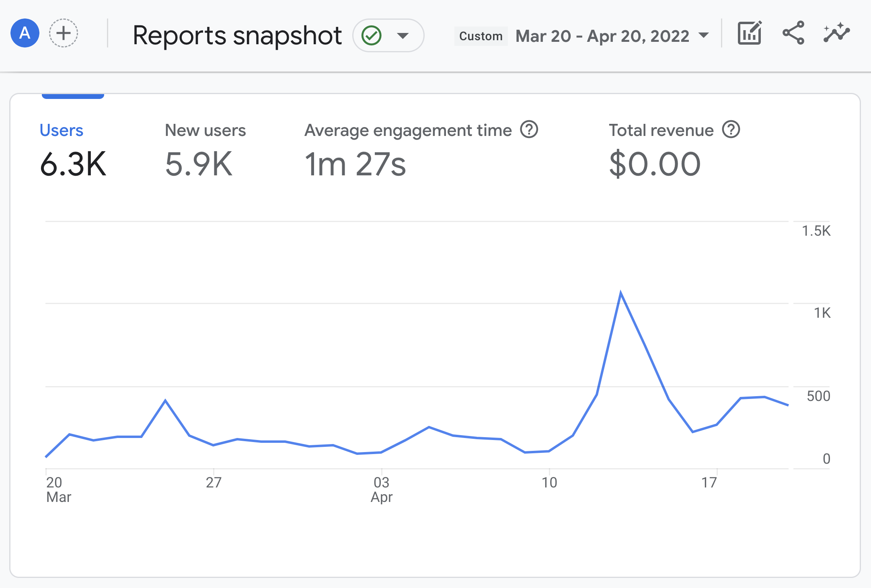This screenshot has width=871, height=588.
Task: Open the Insights sparkle icon
Action: click(x=836, y=33)
